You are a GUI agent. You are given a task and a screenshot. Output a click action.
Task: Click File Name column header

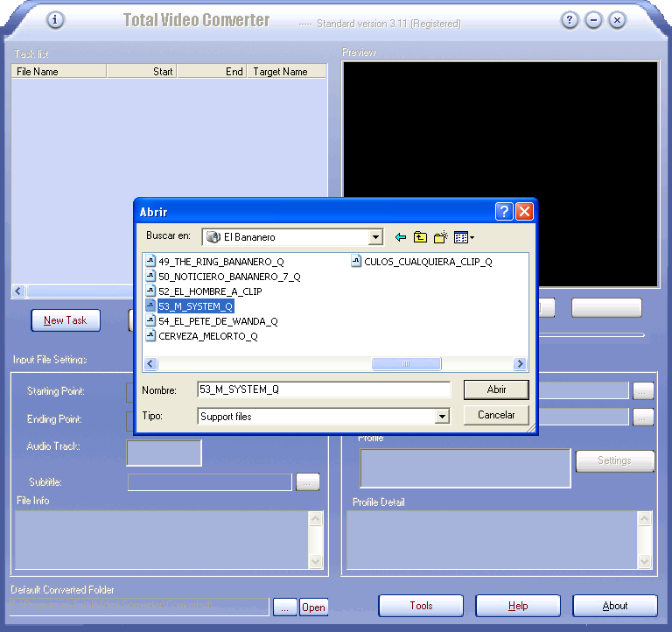click(x=59, y=71)
